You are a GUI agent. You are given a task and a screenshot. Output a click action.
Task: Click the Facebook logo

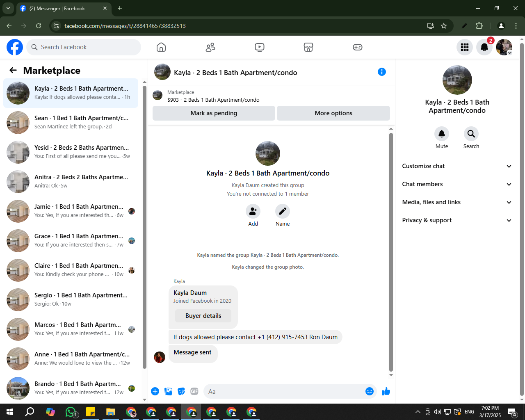tap(15, 47)
